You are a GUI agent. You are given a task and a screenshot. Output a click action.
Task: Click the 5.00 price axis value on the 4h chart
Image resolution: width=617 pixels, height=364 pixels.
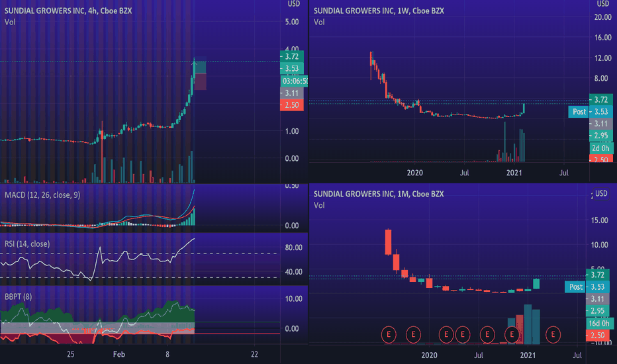[x=292, y=22]
